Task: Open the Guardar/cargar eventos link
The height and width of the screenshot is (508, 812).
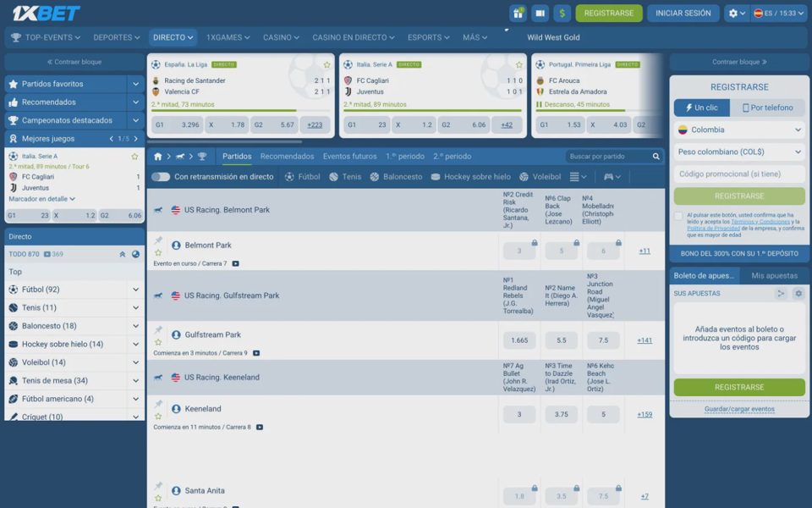Action: click(739, 409)
